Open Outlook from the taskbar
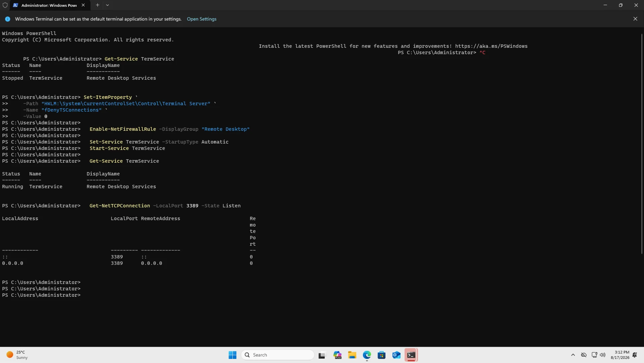The image size is (644, 363). [x=396, y=355]
